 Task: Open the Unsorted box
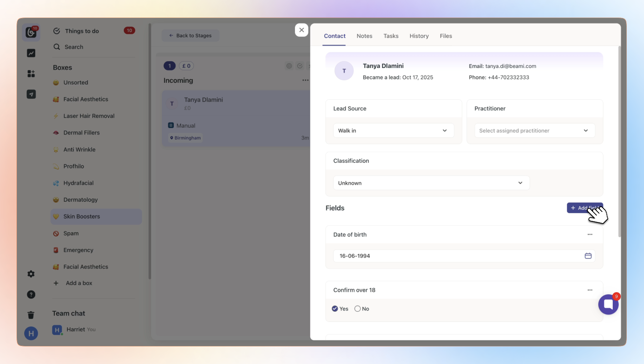pyautogui.click(x=96, y=83)
